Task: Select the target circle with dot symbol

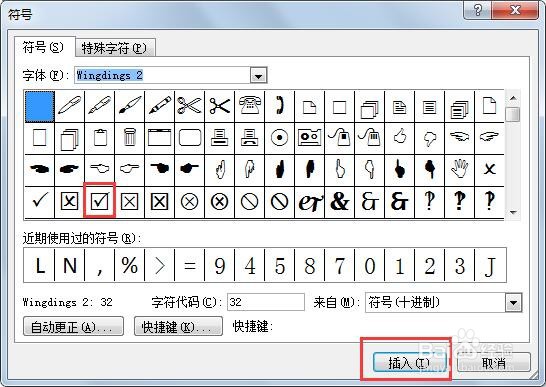Action: coord(279,138)
